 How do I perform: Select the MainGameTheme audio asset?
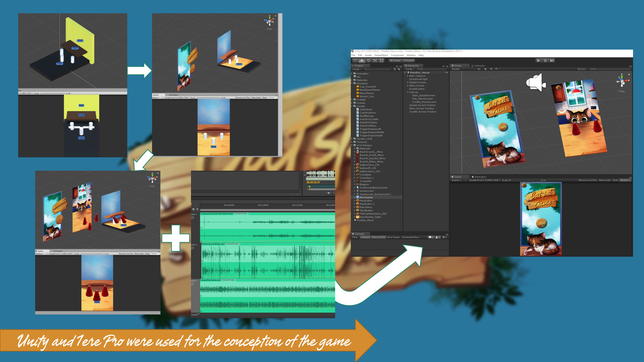(370, 90)
